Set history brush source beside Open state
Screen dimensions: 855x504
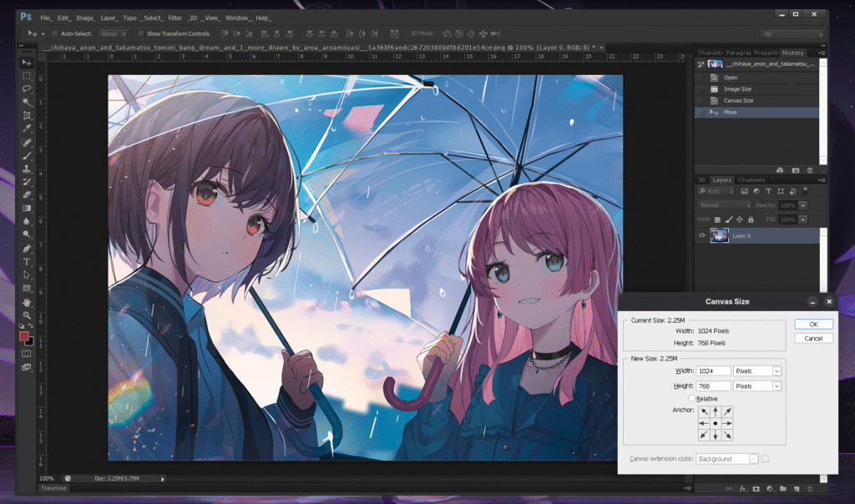pyautogui.click(x=701, y=78)
